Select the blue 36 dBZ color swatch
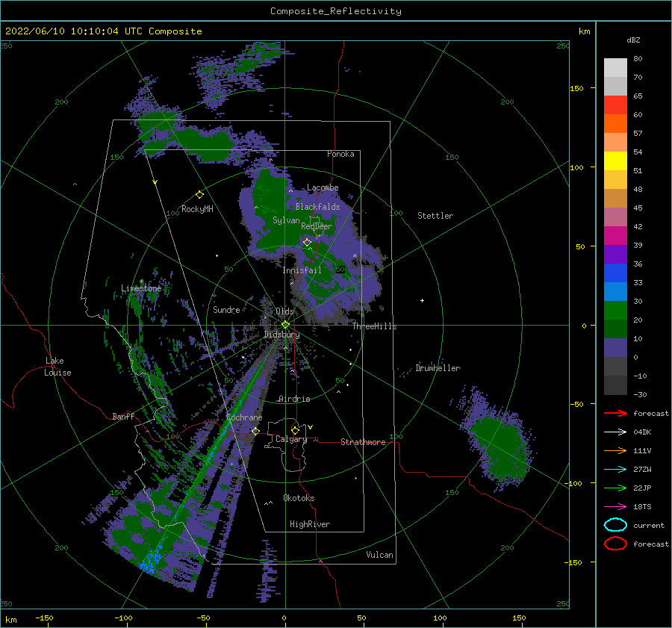The image size is (672, 628). [615, 273]
